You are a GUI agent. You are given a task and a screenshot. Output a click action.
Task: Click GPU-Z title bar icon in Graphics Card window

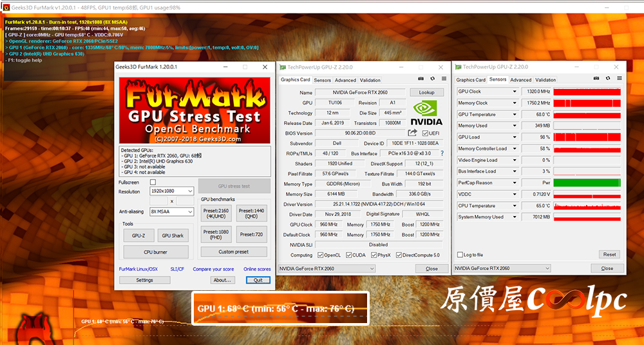(283, 67)
